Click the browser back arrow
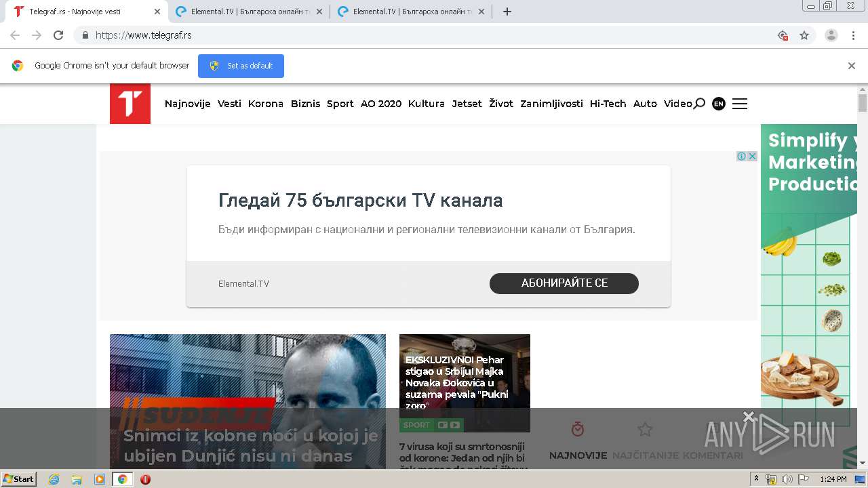The width and height of the screenshot is (868, 488). coord(15,35)
